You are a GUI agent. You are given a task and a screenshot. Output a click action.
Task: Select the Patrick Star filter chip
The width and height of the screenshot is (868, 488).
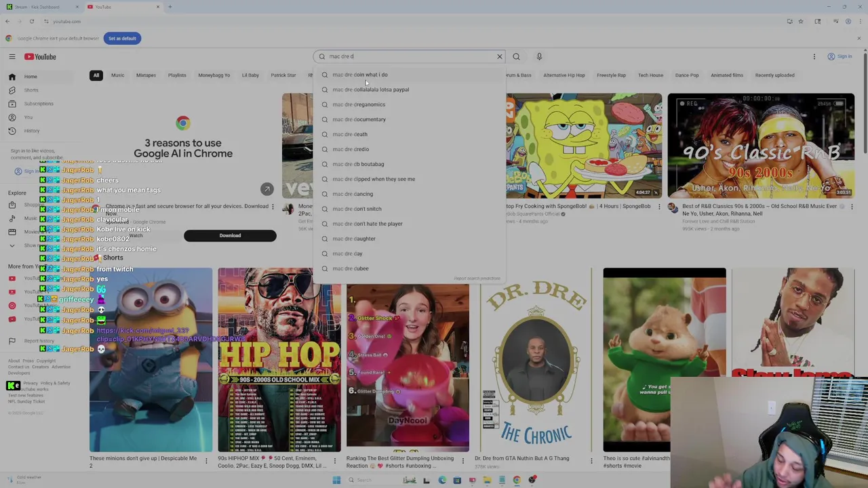(283, 75)
